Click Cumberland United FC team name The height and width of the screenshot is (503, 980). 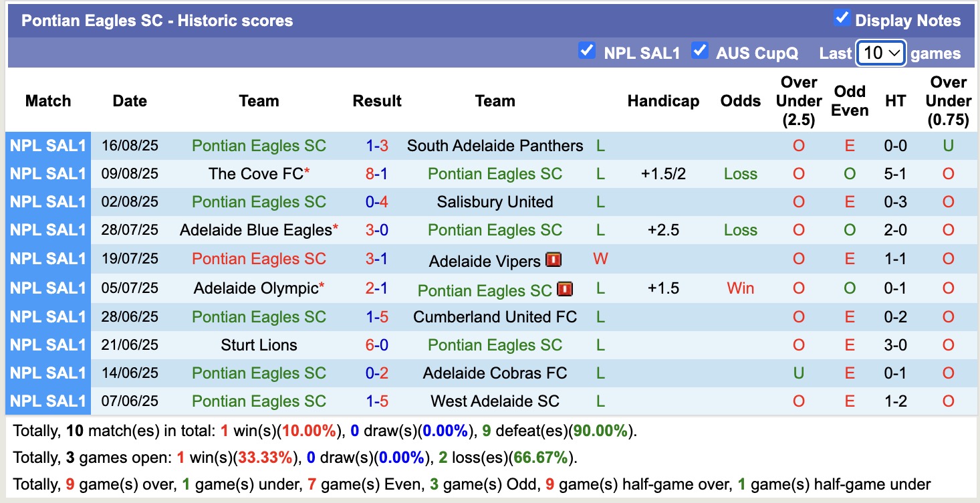point(495,316)
